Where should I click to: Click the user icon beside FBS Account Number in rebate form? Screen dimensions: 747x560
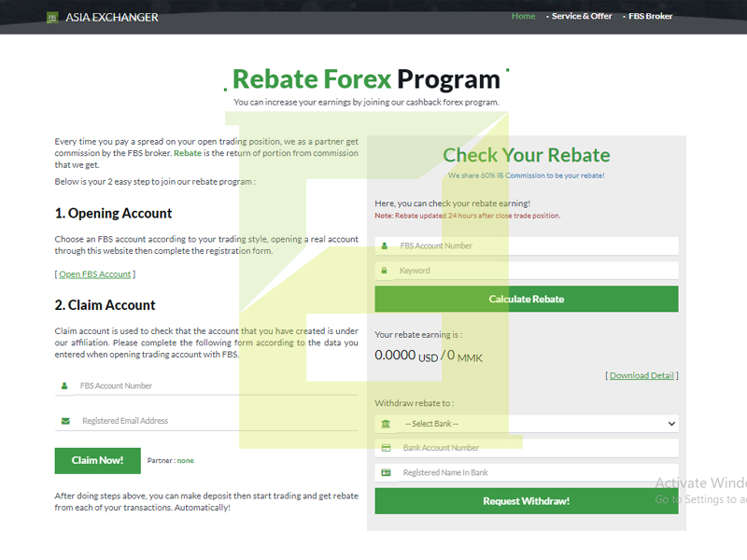click(385, 246)
